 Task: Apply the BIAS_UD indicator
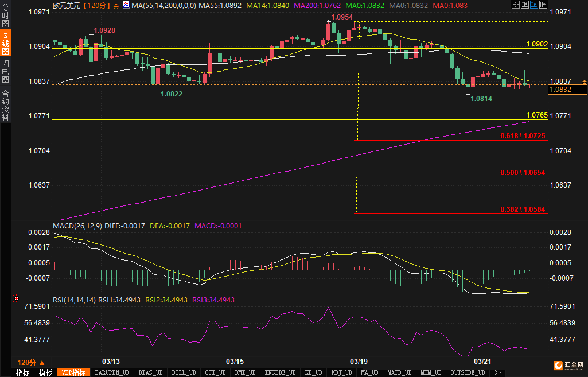pos(150,372)
